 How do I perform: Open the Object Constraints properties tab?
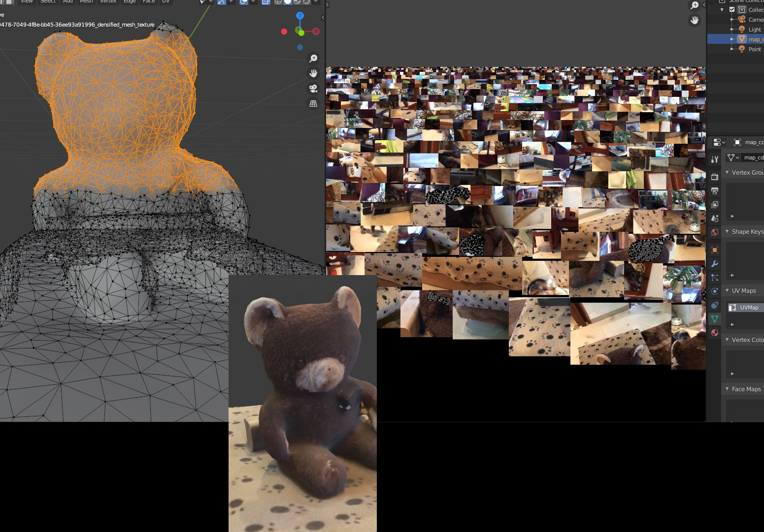pos(715,305)
